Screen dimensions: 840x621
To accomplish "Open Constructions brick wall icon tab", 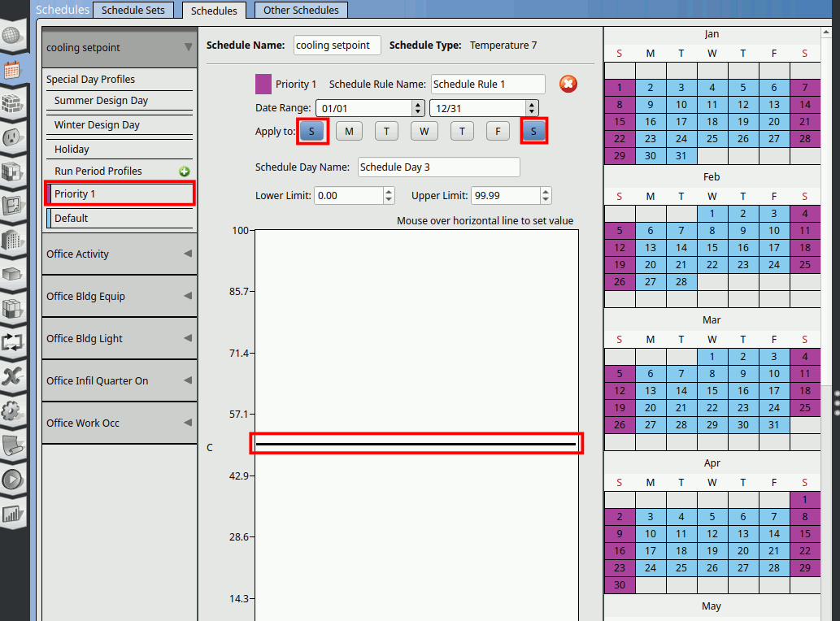I will (11, 104).
